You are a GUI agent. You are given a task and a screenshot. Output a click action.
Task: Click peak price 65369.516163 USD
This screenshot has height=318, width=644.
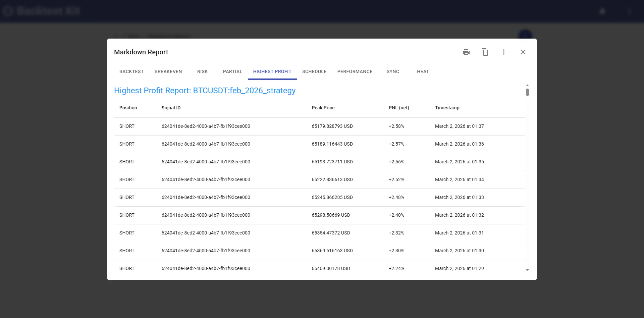332,251
